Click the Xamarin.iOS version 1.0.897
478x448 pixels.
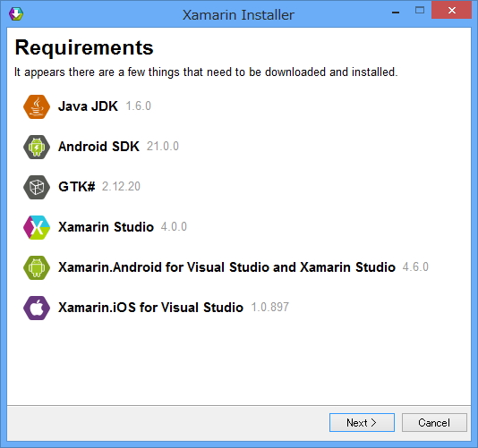click(x=270, y=307)
